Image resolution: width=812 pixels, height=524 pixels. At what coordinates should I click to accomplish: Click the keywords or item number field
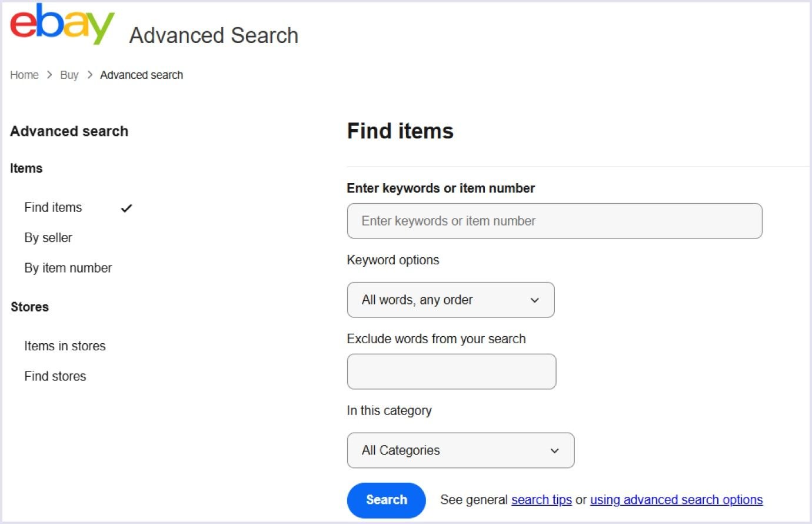pos(554,221)
